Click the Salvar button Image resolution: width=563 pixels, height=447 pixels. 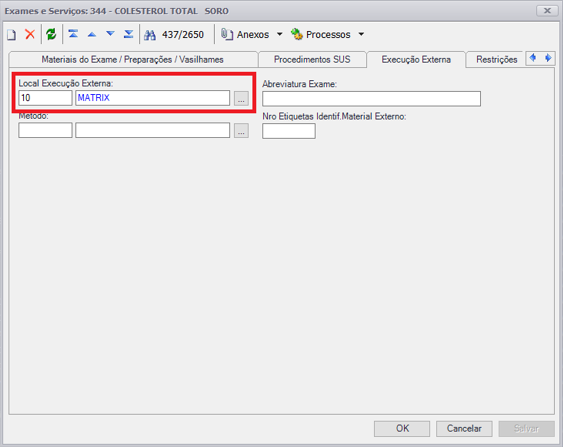[x=526, y=429]
